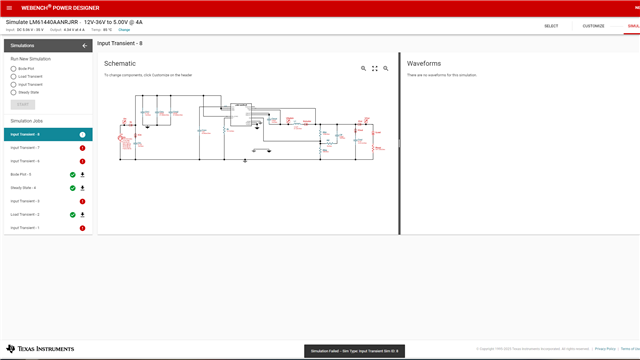
Task: Click the rightmost magnifier icon above the schematic
Action: [386, 69]
